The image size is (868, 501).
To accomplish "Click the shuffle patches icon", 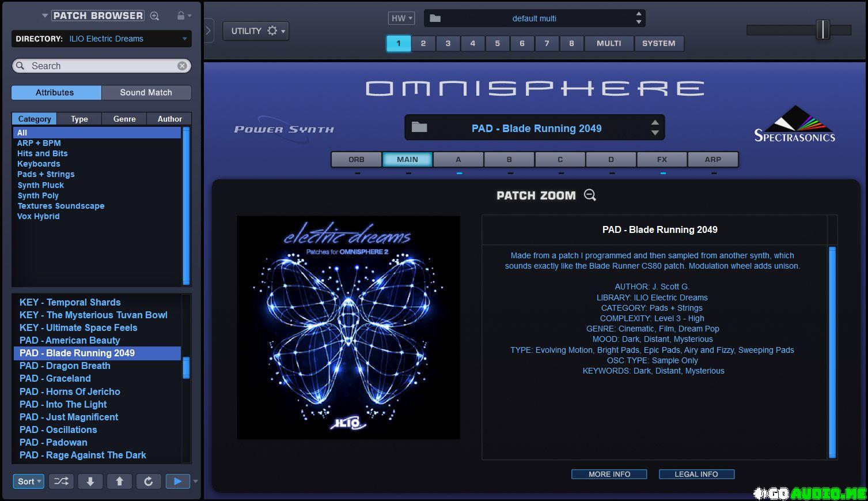I will pyautogui.click(x=61, y=481).
